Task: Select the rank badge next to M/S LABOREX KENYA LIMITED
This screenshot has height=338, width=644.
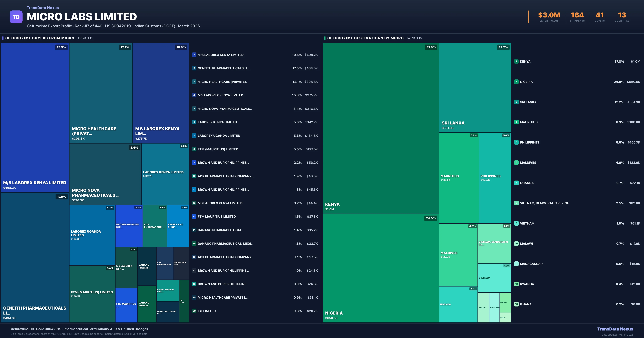Action: pos(194,54)
